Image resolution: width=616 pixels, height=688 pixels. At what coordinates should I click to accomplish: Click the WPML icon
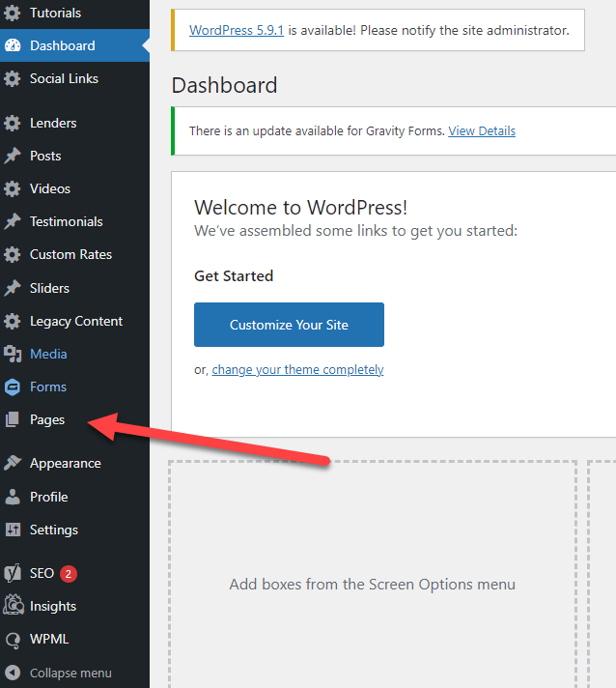pos(13,640)
